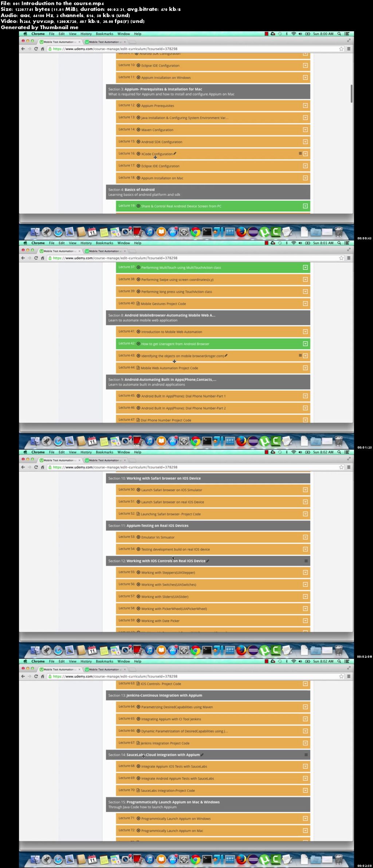Screen dimensions: 373x868
Task: Click the reload button in the 8:00 AM frame
Action: click(36, 49)
